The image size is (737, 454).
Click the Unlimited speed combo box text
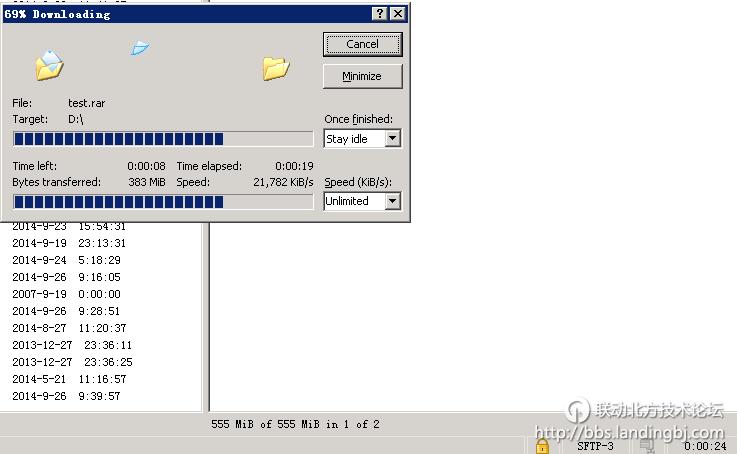coord(352,201)
